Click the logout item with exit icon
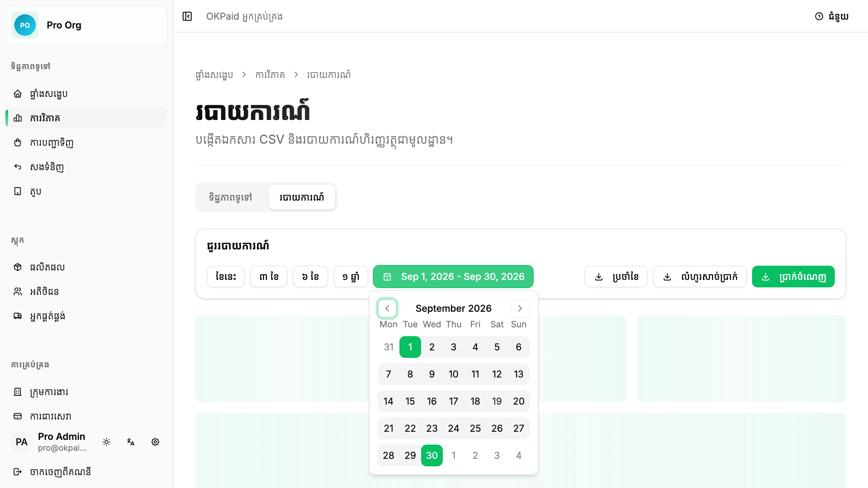The image size is (868, 488). tap(87, 472)
